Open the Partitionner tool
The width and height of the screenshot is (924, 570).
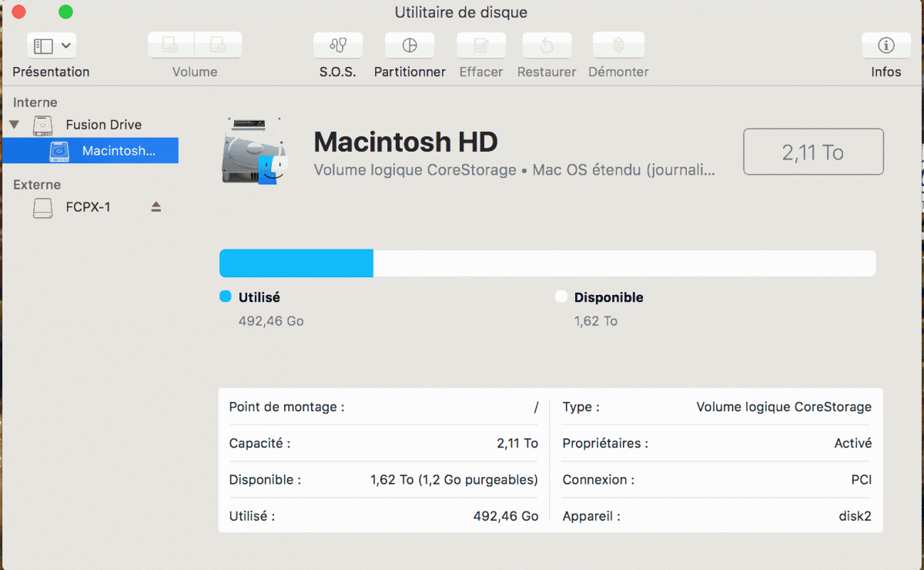point(410,45)
